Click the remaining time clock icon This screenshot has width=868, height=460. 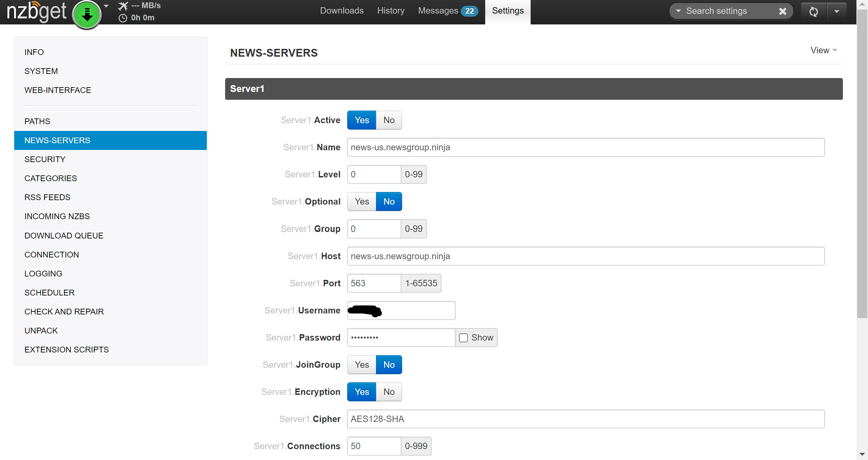coord(123,18)
